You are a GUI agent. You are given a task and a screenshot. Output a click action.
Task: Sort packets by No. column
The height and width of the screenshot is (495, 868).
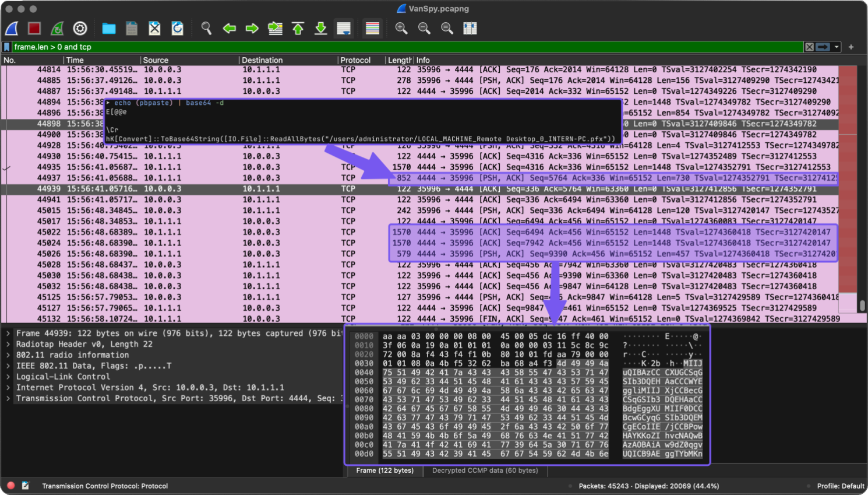32,60
